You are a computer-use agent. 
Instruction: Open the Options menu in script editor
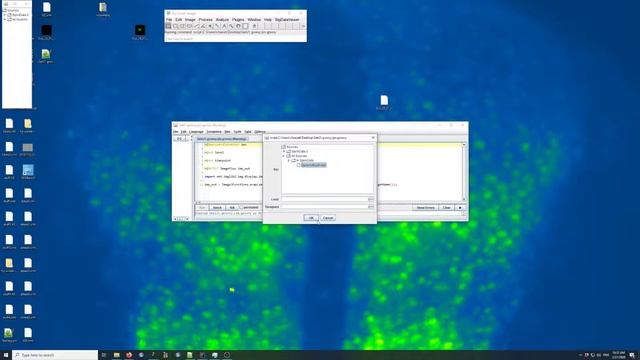(x=260, y=132)
